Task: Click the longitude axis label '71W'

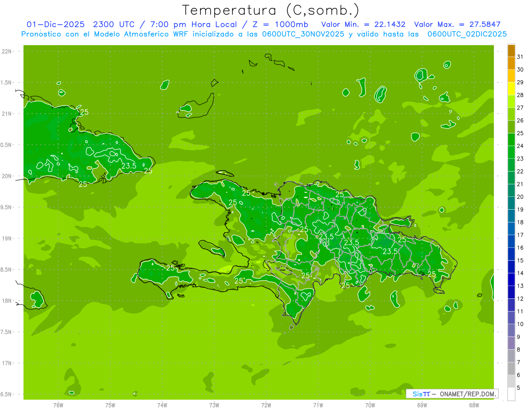Action: pyautogui.click(x=318, y=405)
